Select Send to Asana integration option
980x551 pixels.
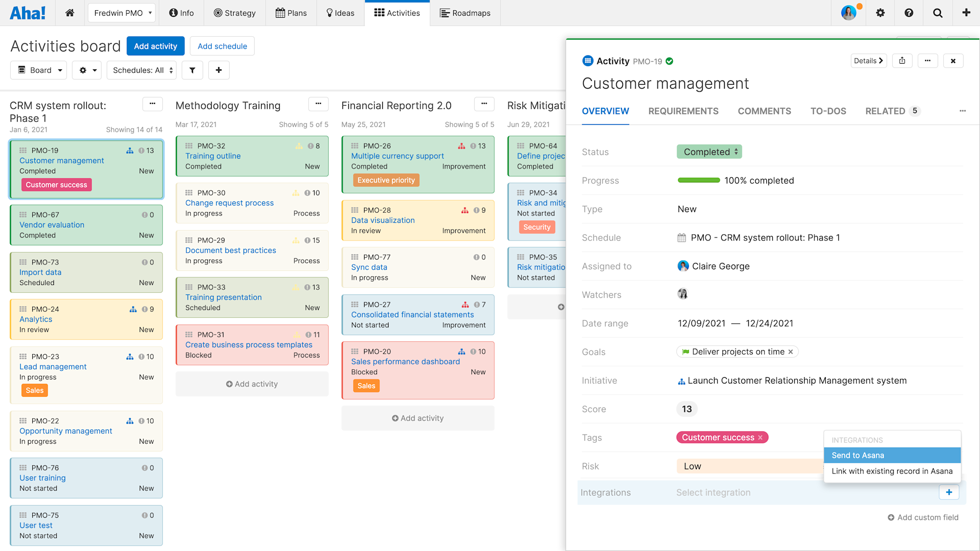pos(892,455)
